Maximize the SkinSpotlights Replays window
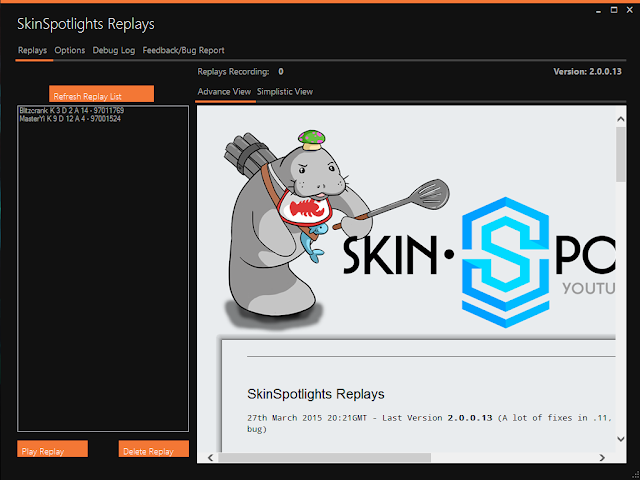Screen dimensions: 640x480 pos(614,10)
